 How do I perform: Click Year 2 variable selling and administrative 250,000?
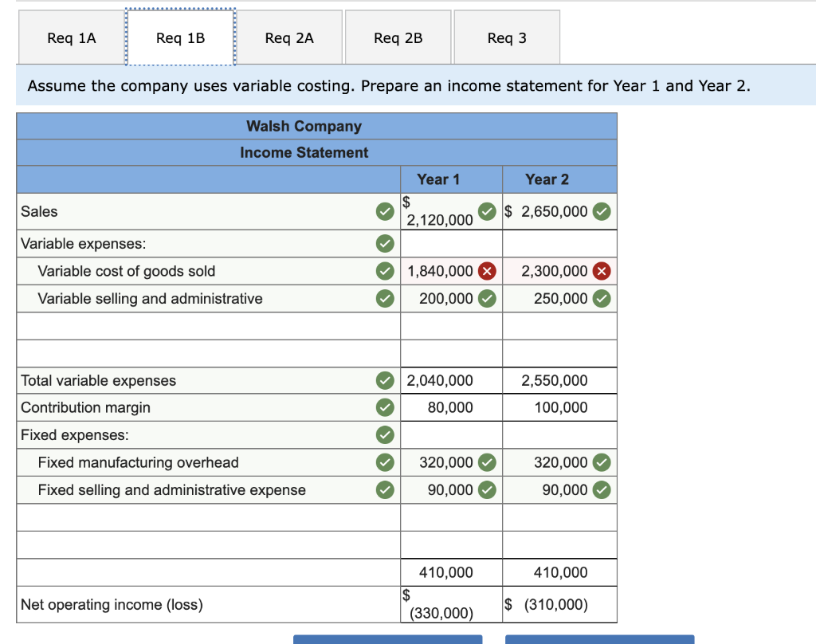click(x=560, y=298)
